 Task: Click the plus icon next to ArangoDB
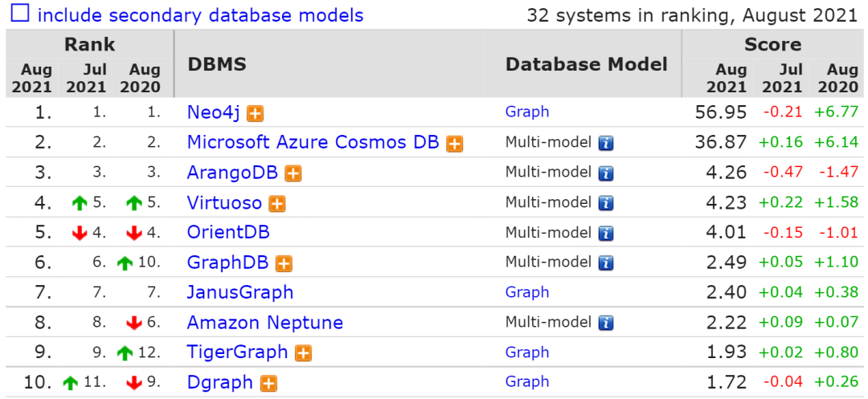tap(293, 173)
